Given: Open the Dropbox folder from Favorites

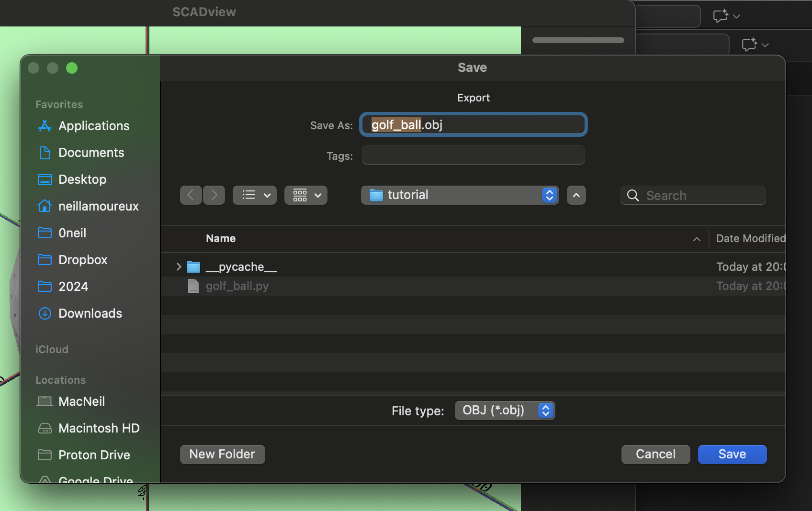Looking at the screenshot, I should click(x=82, y=260).
